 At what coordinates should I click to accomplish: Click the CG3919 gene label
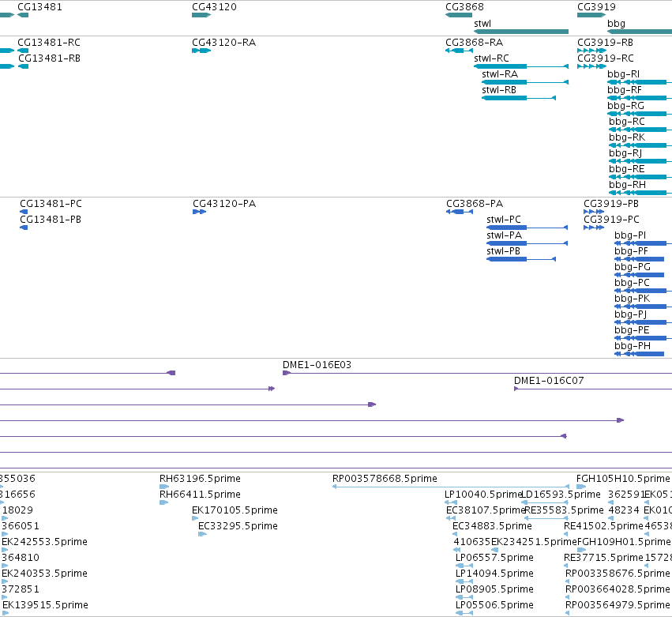tap(596, 7)
